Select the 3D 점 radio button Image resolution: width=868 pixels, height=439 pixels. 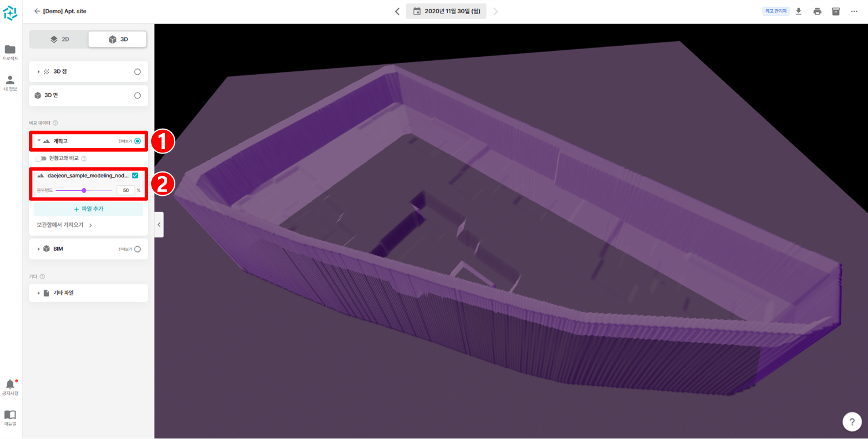tap(137, 72)
